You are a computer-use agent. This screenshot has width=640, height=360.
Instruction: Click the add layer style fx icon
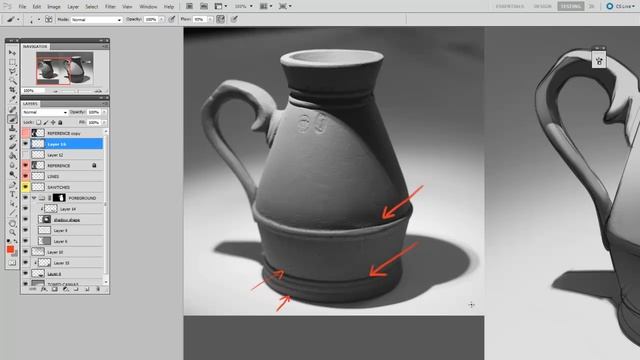click(x=44, y=289)
